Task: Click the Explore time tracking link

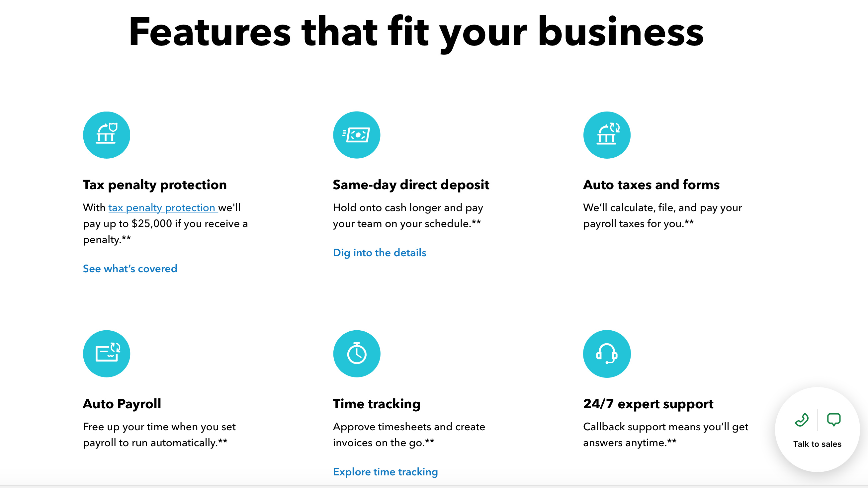Action: [x=386, y=472]
